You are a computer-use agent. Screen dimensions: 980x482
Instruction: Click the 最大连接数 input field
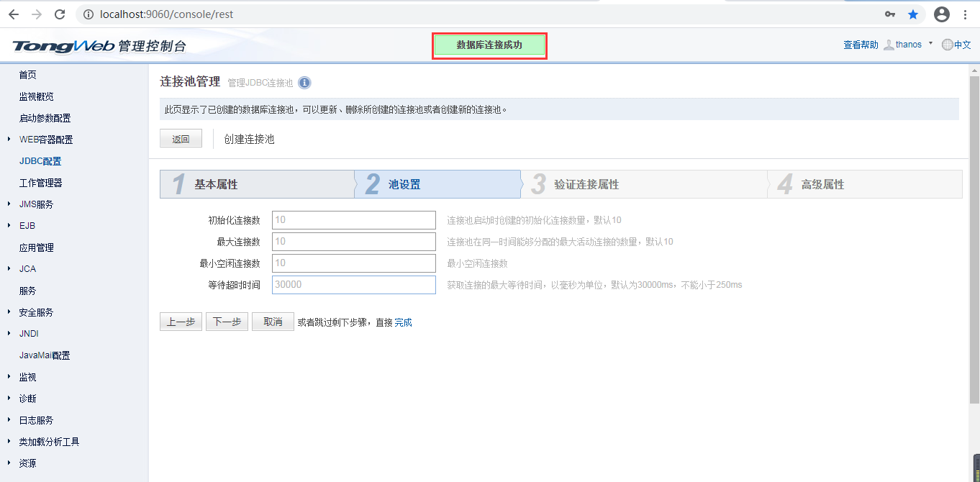point(354,242)
